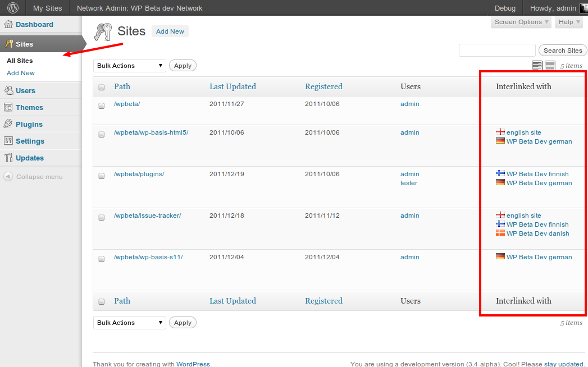Image resolution: width=588 pixels, height=367 pixels.
Task: Click the Search Sites button
Action: coord(563,51)
